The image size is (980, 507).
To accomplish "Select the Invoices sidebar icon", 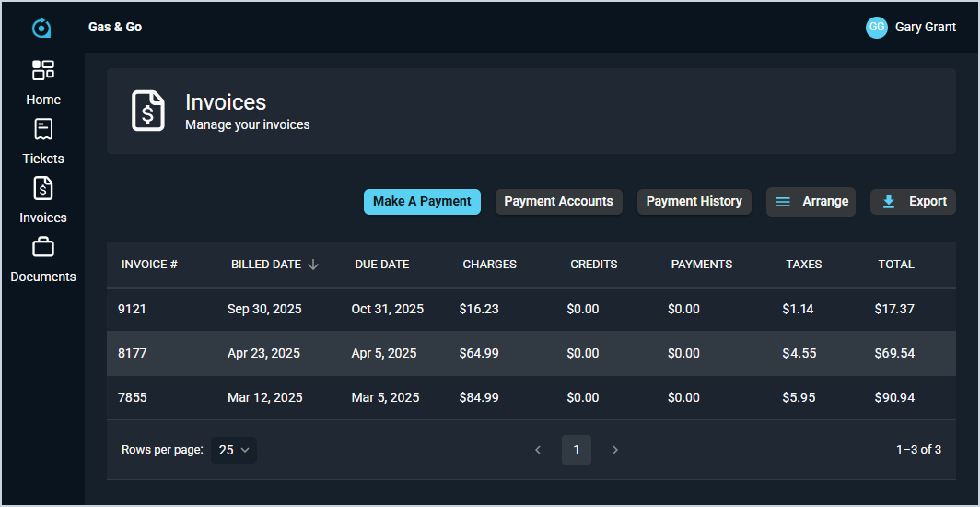I will pos(43,188).
